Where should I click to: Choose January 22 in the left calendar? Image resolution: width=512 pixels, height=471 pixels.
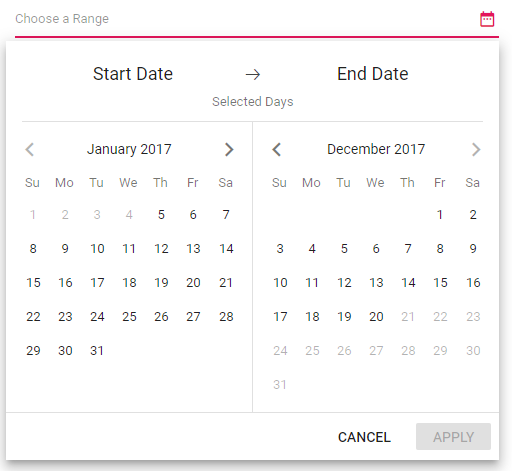pos(33,317)
